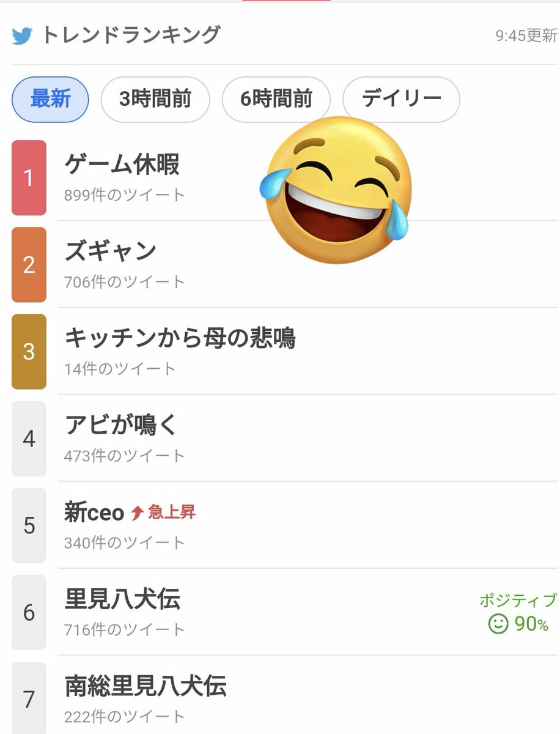Image resolution: width=560 pixels, height=734 pixels.
Task: Open the 新ceo trend
Action: (94, 513)
